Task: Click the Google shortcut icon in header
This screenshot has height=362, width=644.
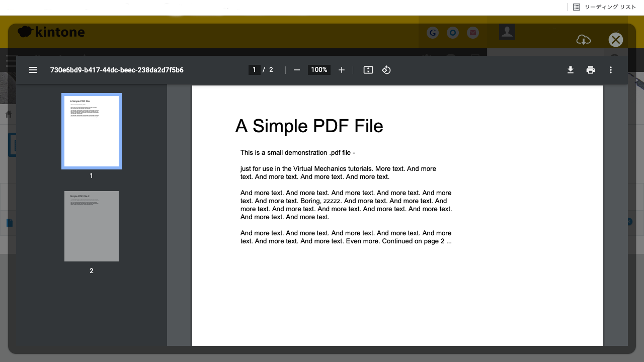Action: (433, 33)
